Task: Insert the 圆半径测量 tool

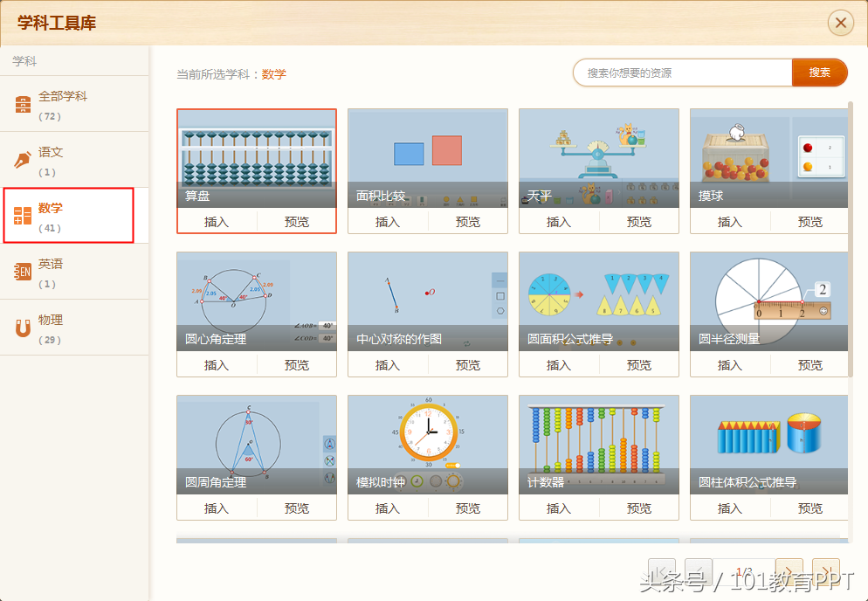Action: pyautogui.click(x=730, y=365)
